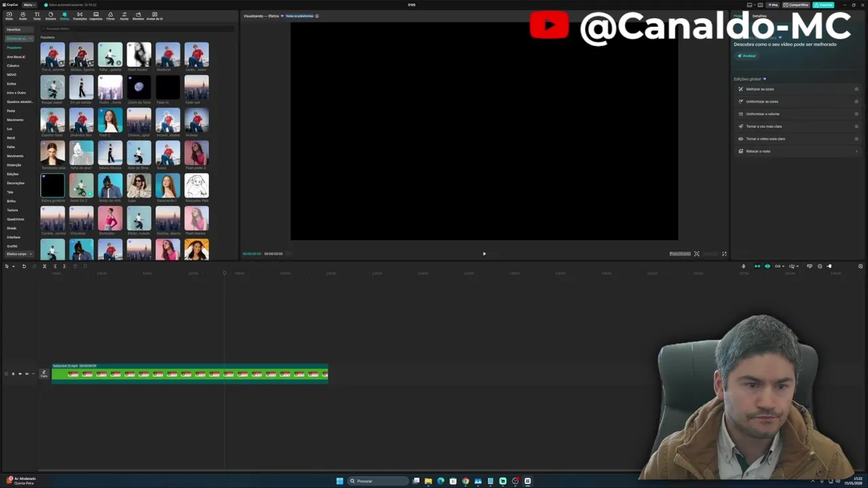
Task: Click the zoom-out icon above timeline
Action: [820, 266]
